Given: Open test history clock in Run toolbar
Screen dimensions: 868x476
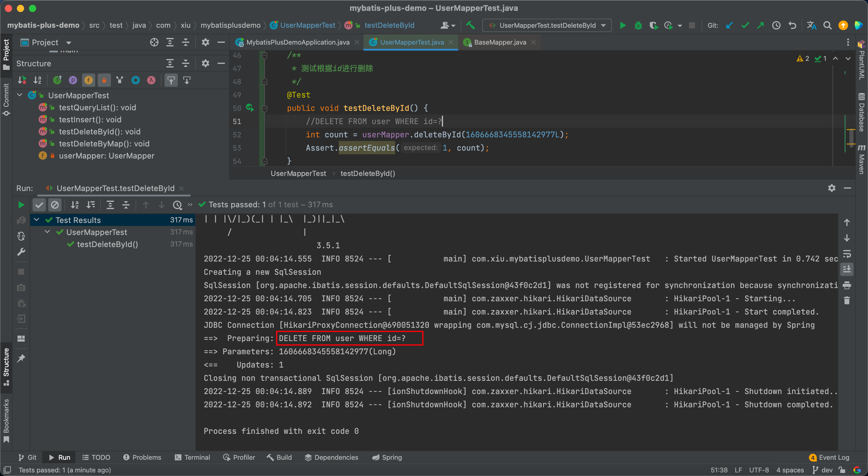Looking at the screenshot, I should tap(177, 205).
